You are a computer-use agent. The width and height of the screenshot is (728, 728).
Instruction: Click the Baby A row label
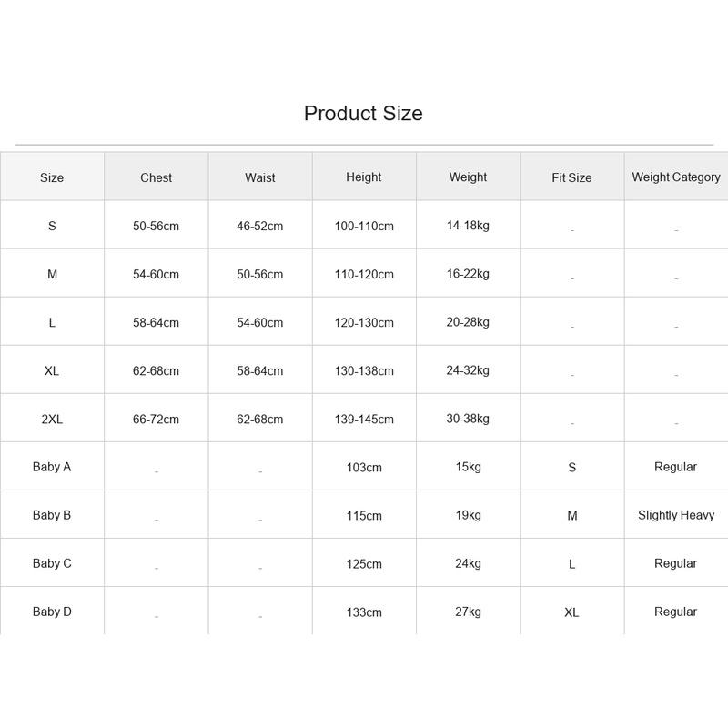pos(52,467)
